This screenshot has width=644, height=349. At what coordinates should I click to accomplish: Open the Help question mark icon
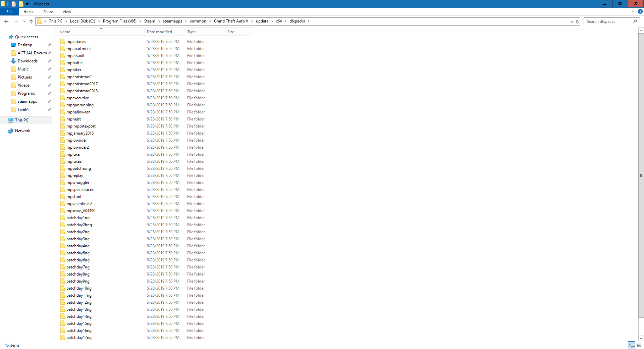click(x=640, y=12)
